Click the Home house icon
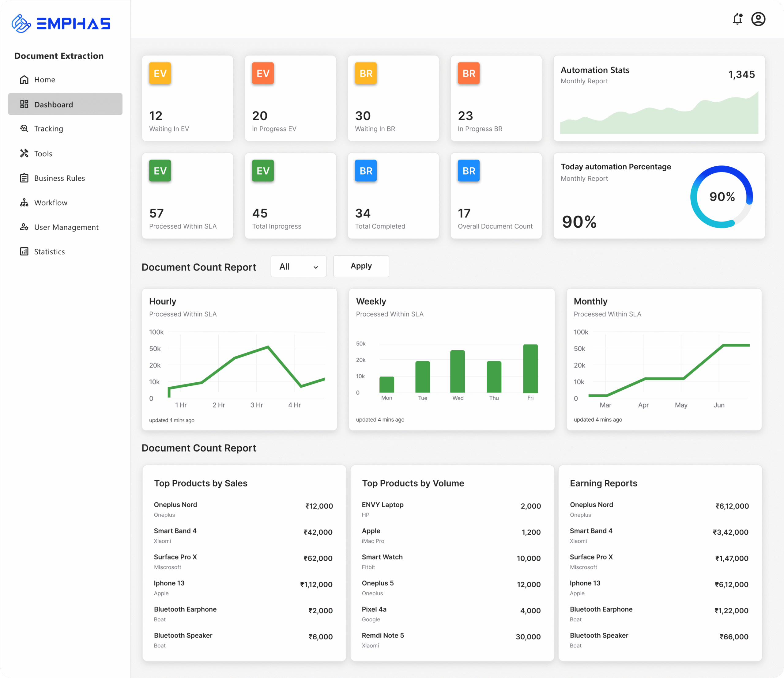Screen dimensions: 784x678 point(24,79)
